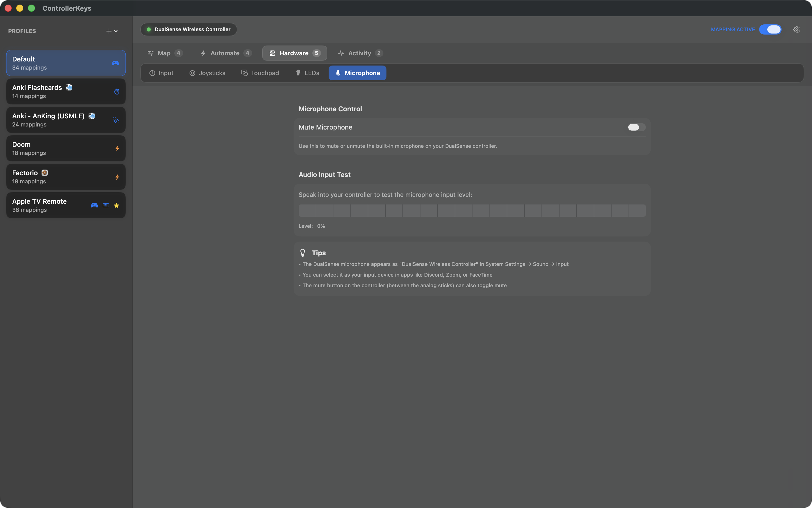Select the Hardware tab
This screenshot has width=812, height=508.
295,53
